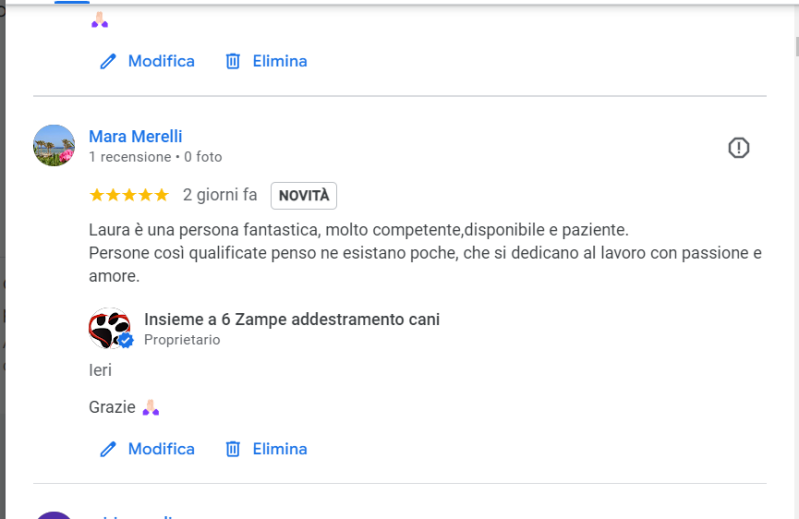Click the '2 giorni fa' review date
The width and height of the screenshot is (799, 519).
click(220, 195)
